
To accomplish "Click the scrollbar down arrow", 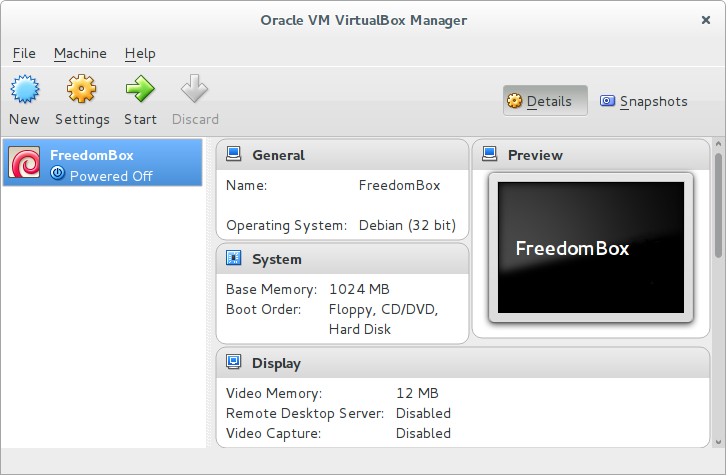I will pos(718,442).
